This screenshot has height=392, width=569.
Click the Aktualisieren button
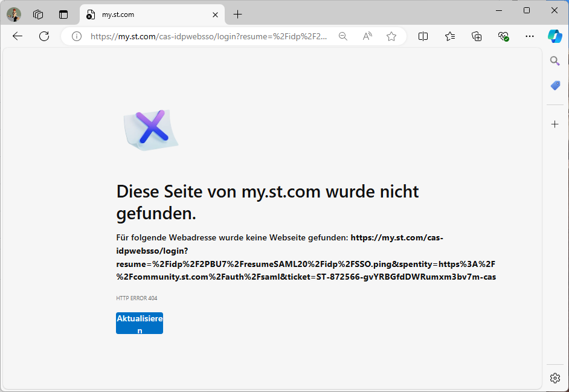(x=140, y=323)
